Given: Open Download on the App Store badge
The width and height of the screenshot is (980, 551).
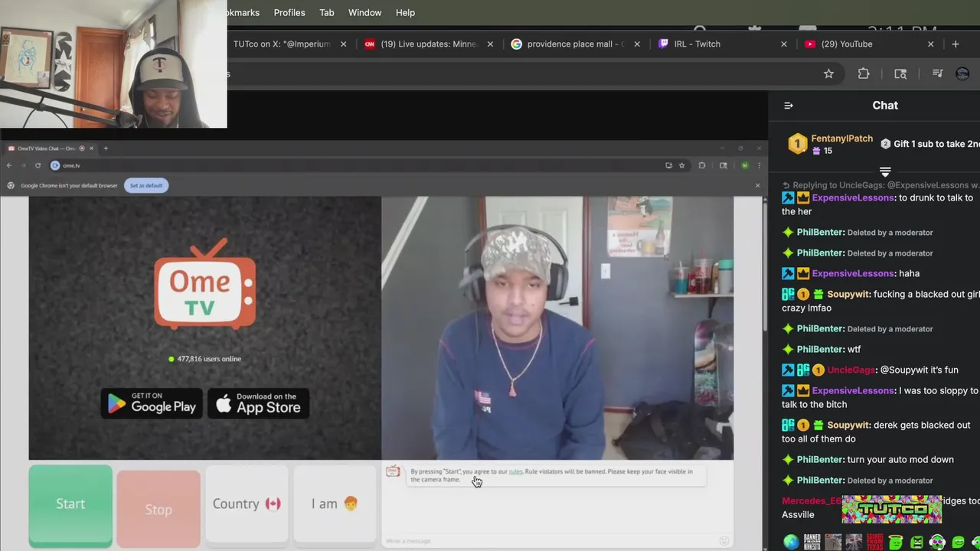Looking at the screenshot, I should click(258, 403).
